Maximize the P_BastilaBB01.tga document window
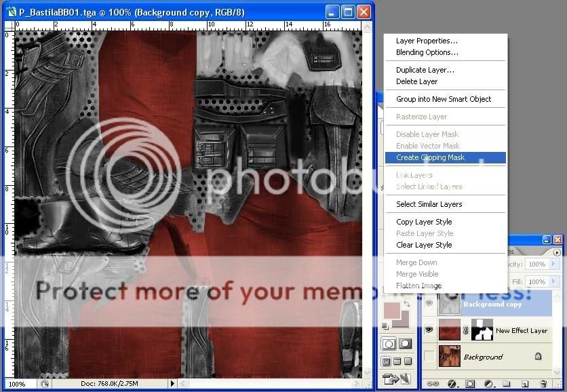Viewport: 567px width, 392px height. [348, 12]
